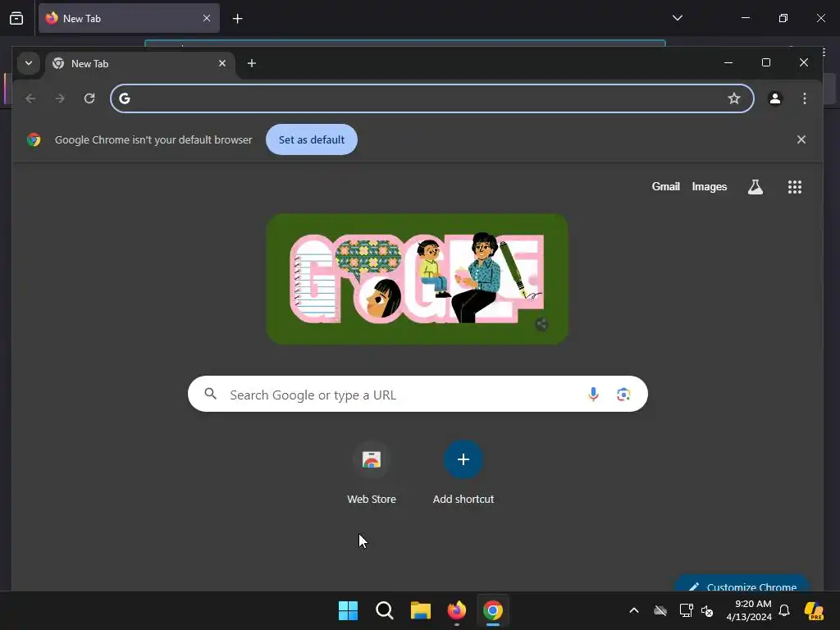Open a new tab in Chrome
840x630 pixels.
[x=251, y=63]
